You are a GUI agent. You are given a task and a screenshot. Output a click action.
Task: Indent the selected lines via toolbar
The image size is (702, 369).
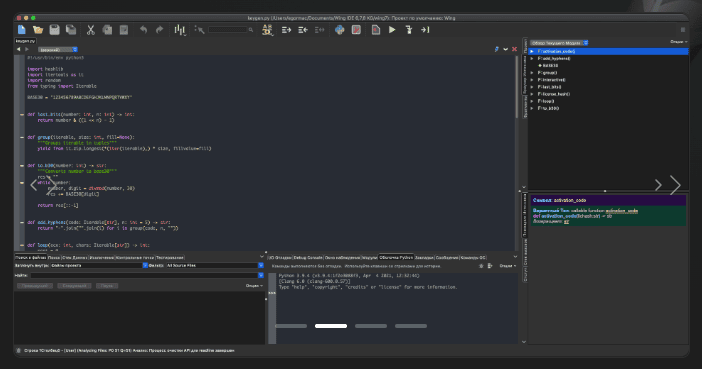(287, 30)
